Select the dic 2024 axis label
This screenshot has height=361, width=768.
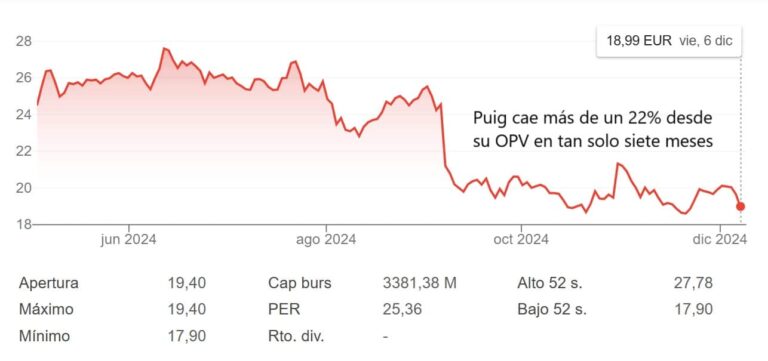click(720, 240)
